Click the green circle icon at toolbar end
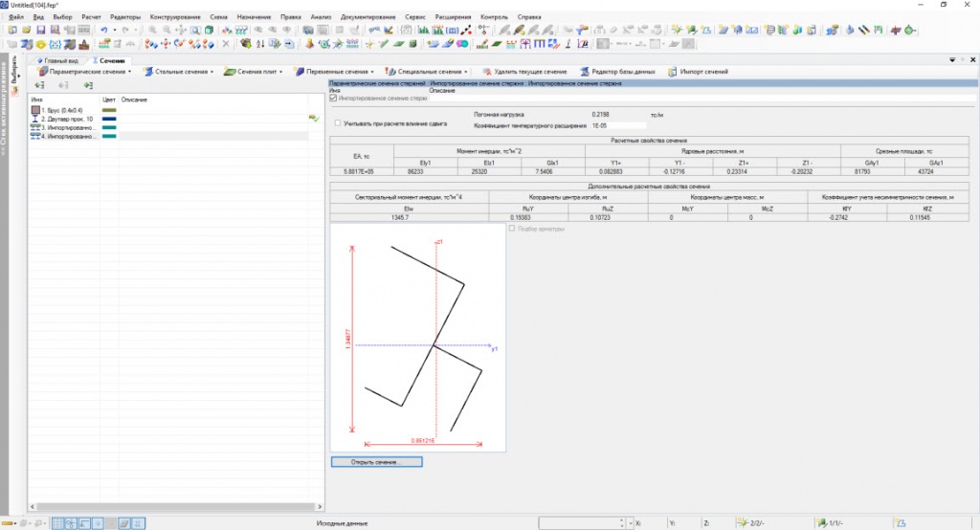This screenshot has height=530, width=980. coord(909,30)
